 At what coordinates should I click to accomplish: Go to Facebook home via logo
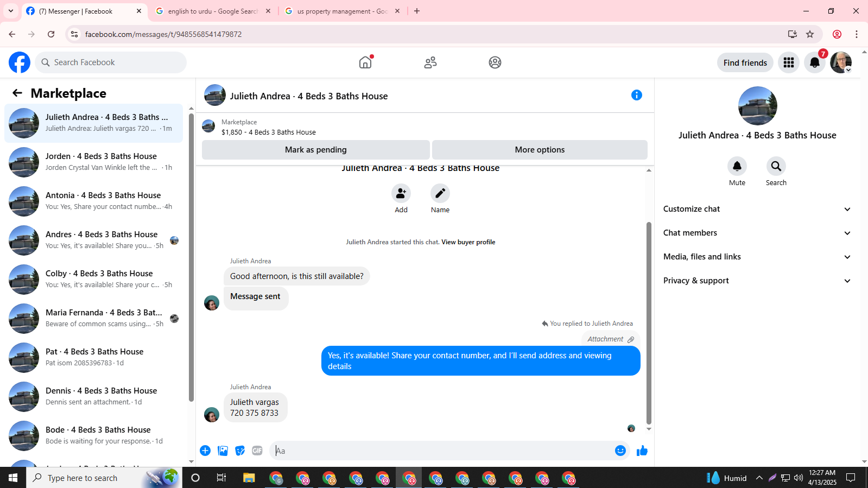coord(20,62)
